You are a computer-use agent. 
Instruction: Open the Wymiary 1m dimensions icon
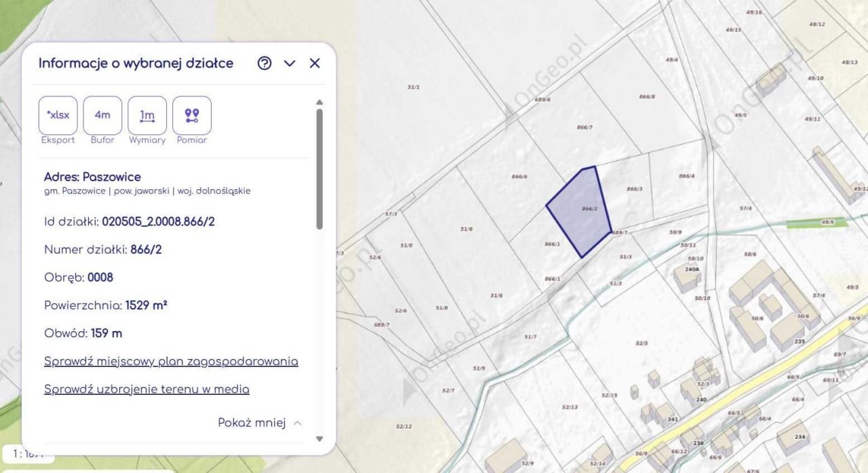point(147,115)
